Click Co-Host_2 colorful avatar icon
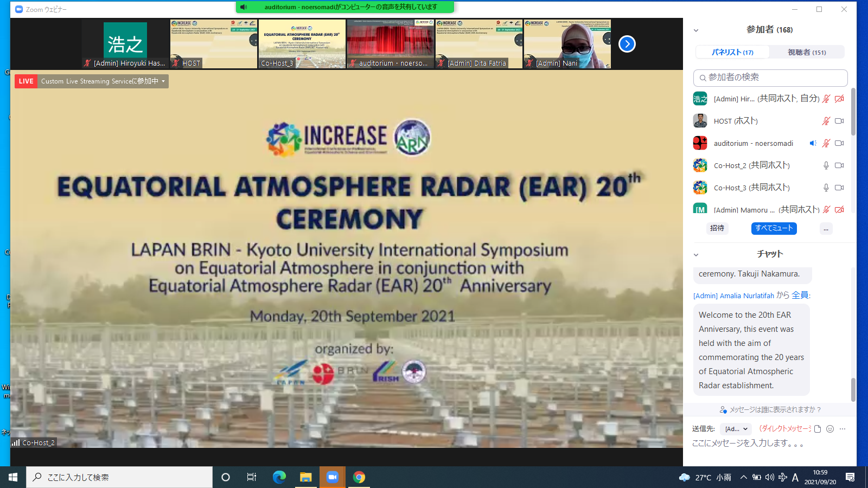The width and height of the screenshot is (868, 488). [x=700, y=165]
